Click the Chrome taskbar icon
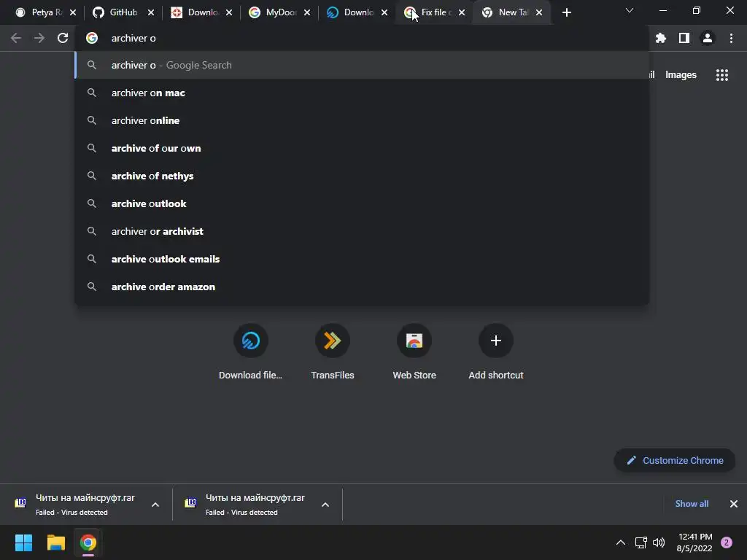This screenshot has height=560, width=747. [x=88, y=542]
